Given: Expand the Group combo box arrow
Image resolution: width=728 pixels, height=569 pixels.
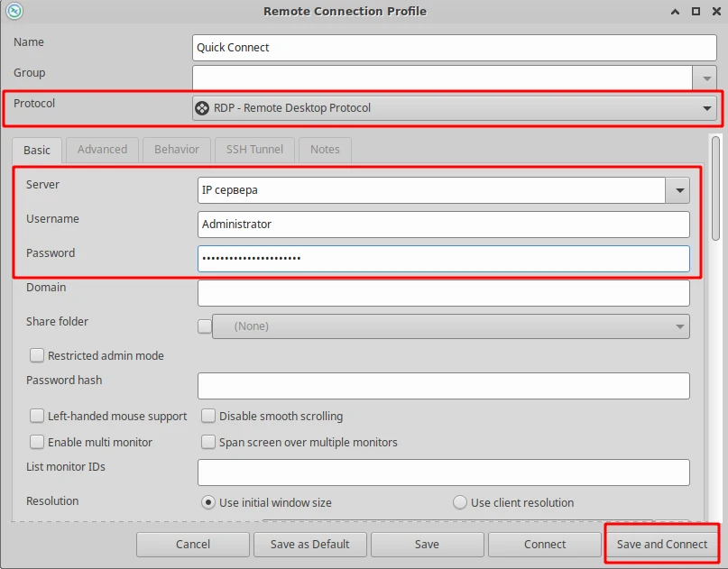Looking at the screenshot, I should pos(705,78).
